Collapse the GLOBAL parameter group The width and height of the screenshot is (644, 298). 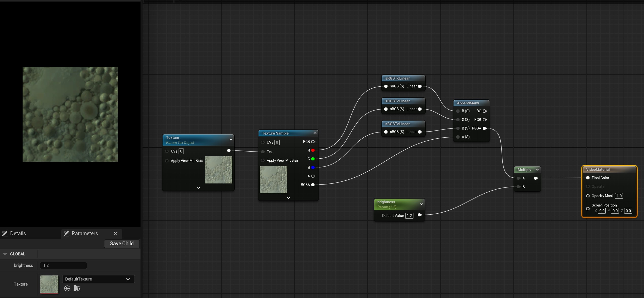pos(5,254)
